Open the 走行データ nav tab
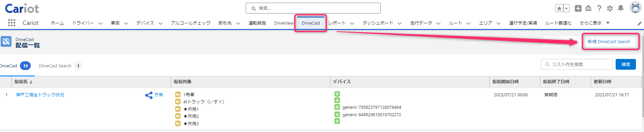The height and width of the screenshot is (132, 644). pyautogui.click(x=421, y=23)
